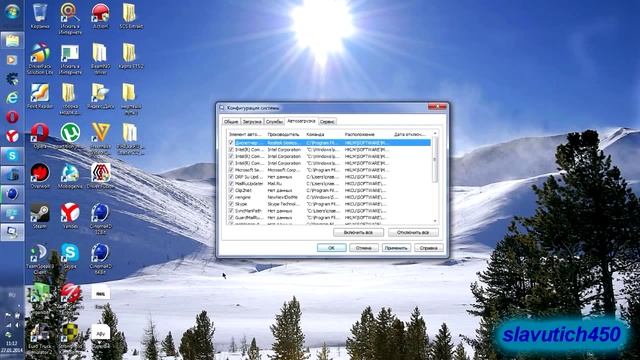Open Cinema 4D 32-bit desktop shortcut

point(100,219)
